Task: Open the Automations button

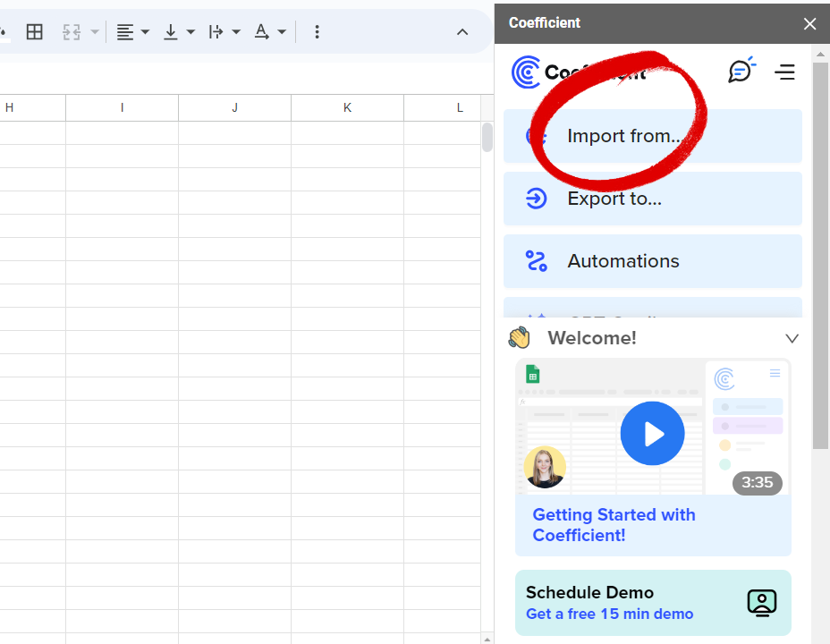Action: tap(653, 261)
